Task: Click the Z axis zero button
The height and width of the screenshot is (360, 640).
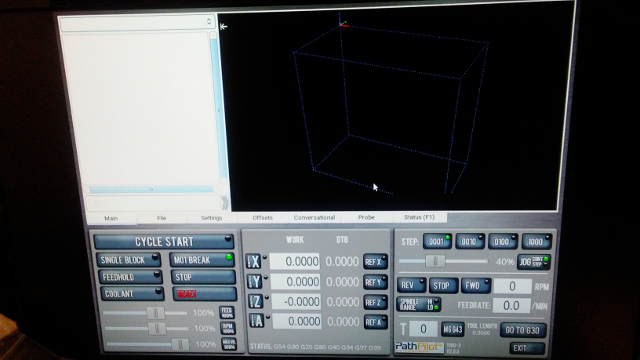Action: tap(256, 301)
